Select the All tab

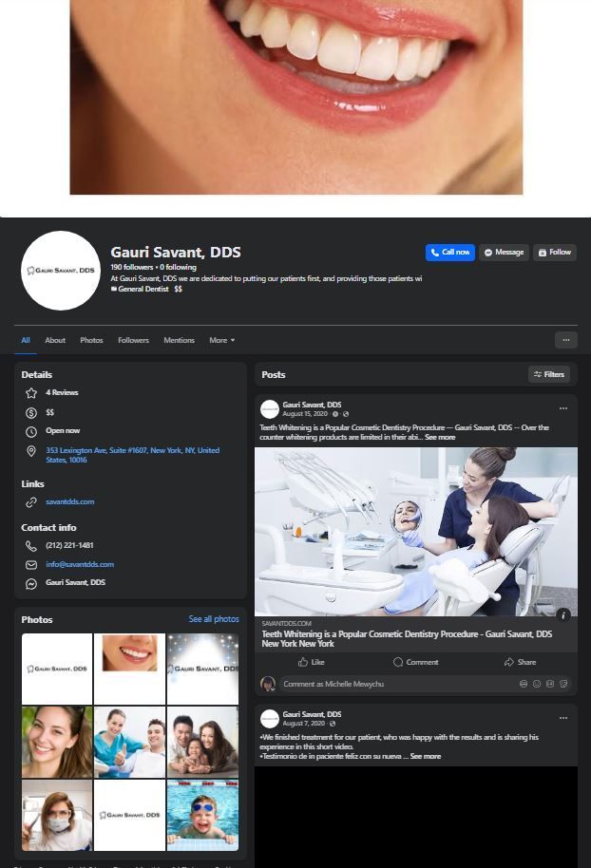click(x=26, y=340)
